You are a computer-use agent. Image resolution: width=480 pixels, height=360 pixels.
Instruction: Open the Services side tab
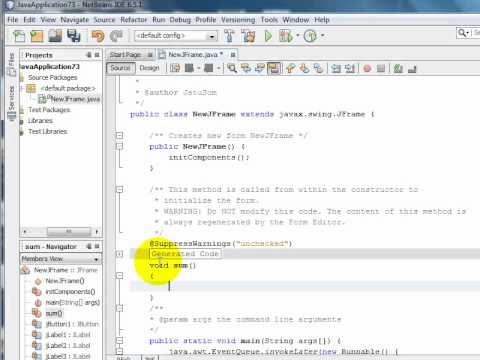(12, 102)
